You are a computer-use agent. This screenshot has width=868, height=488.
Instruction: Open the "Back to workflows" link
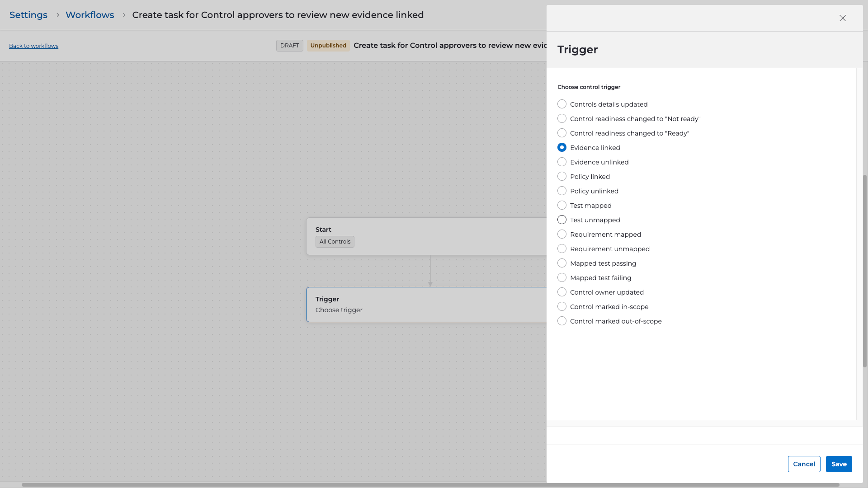[x=33, y=46]
